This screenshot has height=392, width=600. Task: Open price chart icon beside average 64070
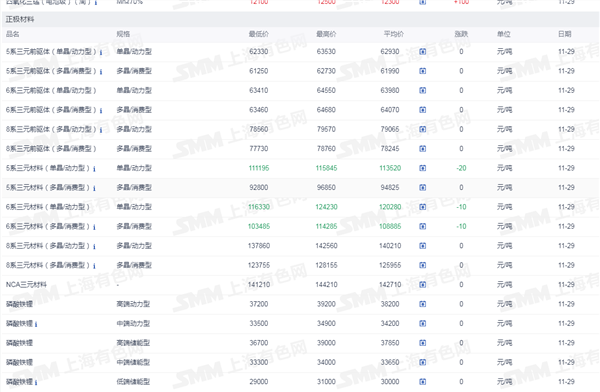[422, 110]
